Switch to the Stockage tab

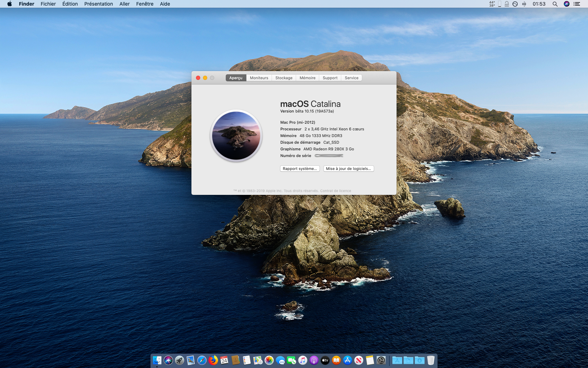(x=284, y=78)
